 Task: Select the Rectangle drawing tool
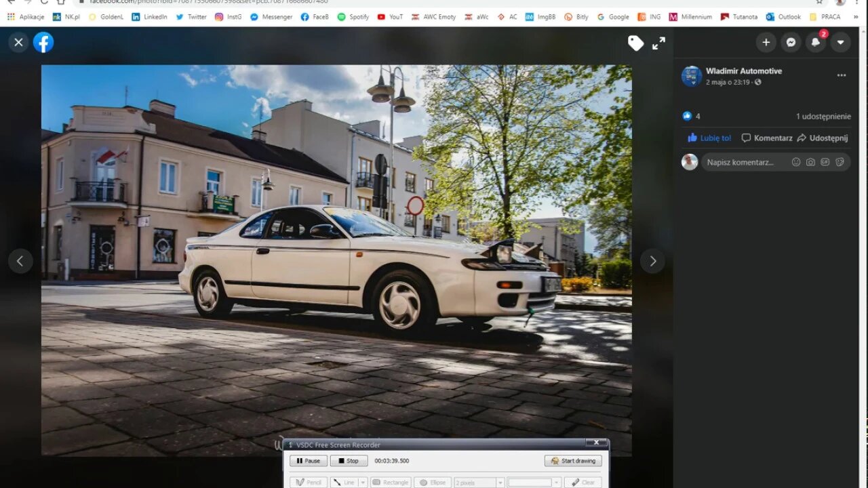click(391, 483)
